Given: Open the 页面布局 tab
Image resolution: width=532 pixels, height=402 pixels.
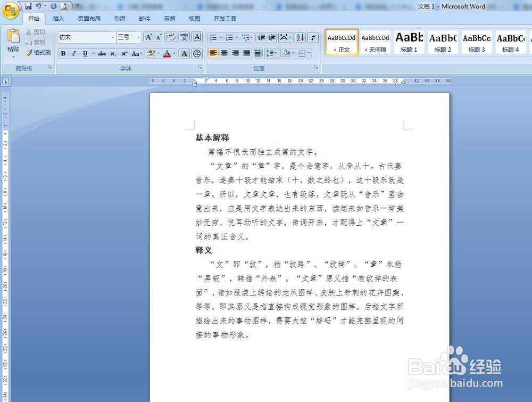Looking at the screenshot, I should tap(89, 19).
